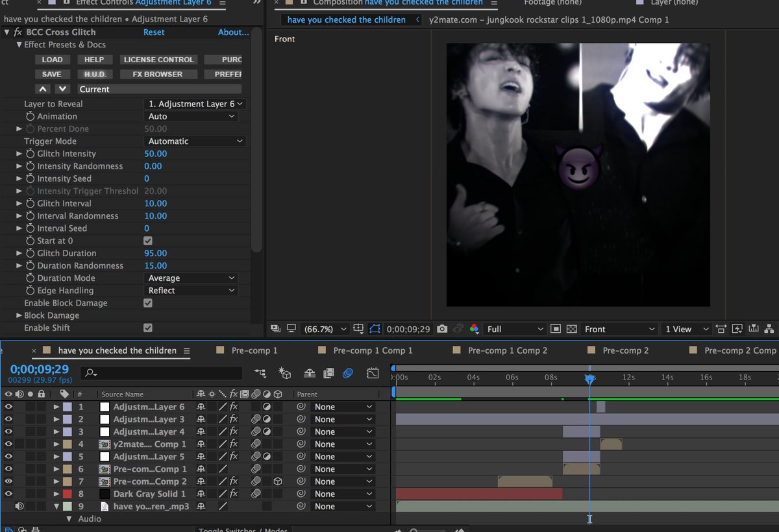The width and height of the screenshot is (779, 532).
Task: Click pick whip of Adjustment Layer 6
Action: click(x=301, y=407)
